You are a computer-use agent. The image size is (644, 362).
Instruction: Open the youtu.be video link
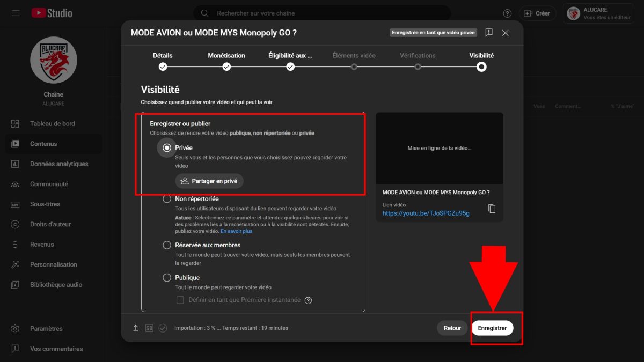(x=426, y=213)
